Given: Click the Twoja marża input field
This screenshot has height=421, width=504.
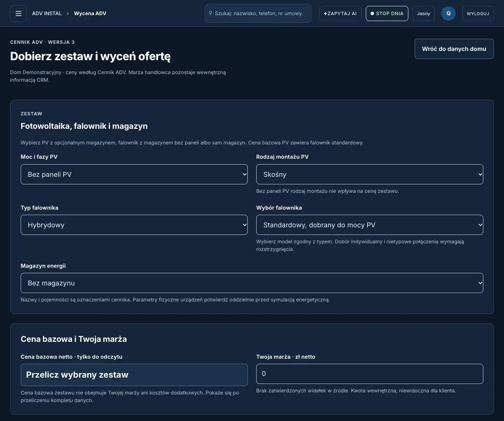Looking at the screenshot, I should 370,374.
